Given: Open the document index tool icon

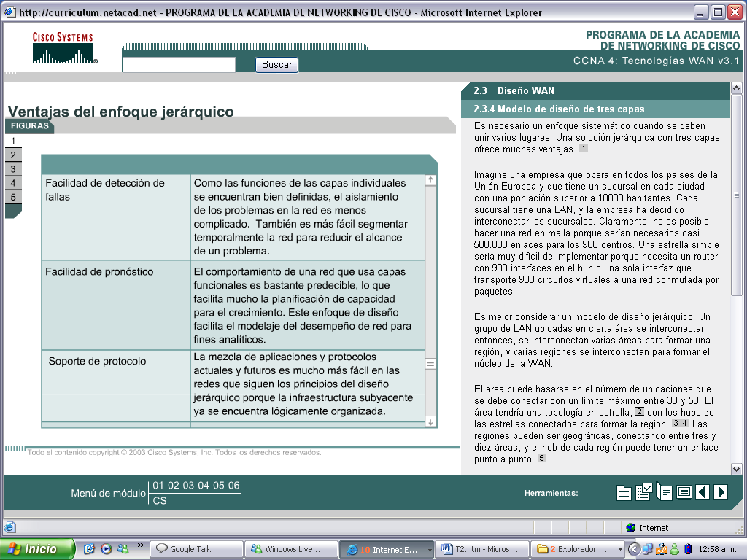Looking at the screenshot, I should pyautogui.click(x=624, y=492).
